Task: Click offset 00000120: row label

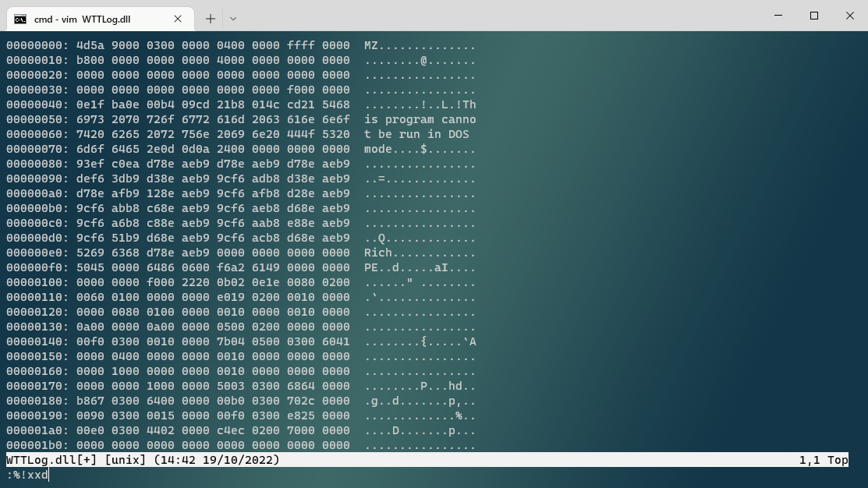Action: 37,312
